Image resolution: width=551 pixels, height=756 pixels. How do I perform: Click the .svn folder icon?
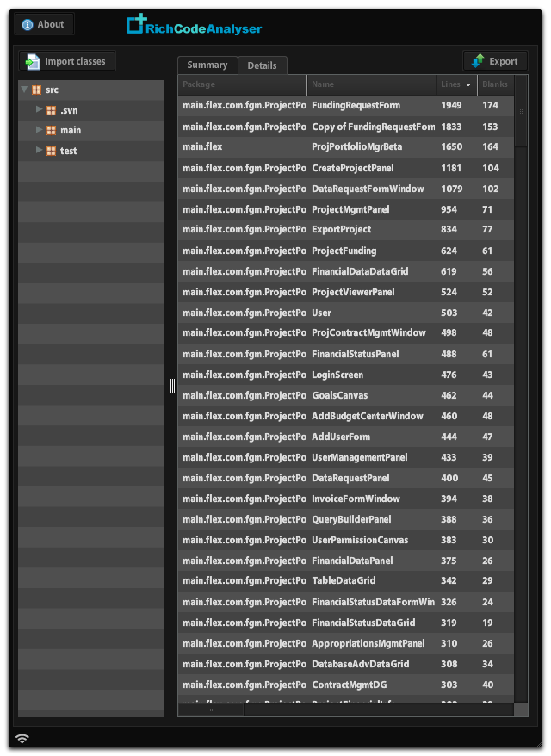(51, 110)
